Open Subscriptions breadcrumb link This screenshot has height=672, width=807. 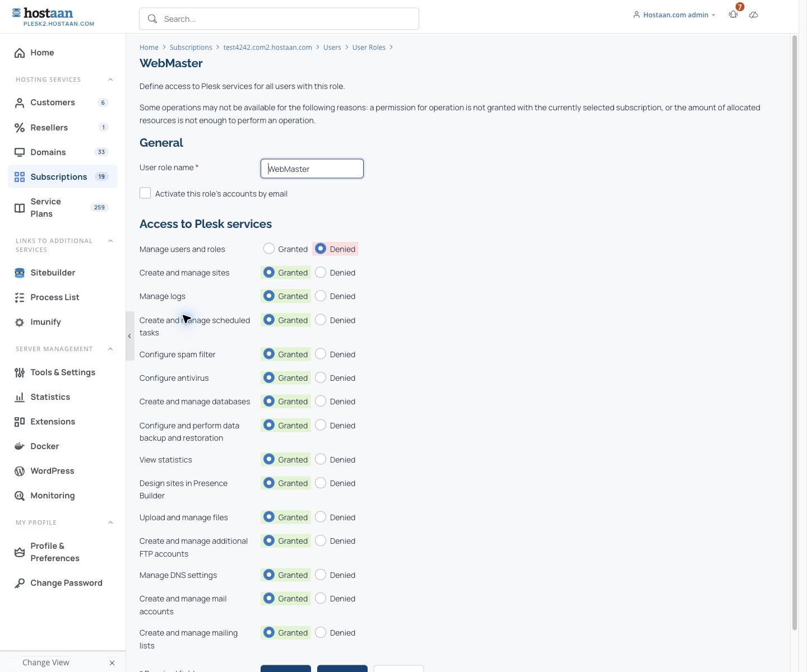[x=191, y=48]
